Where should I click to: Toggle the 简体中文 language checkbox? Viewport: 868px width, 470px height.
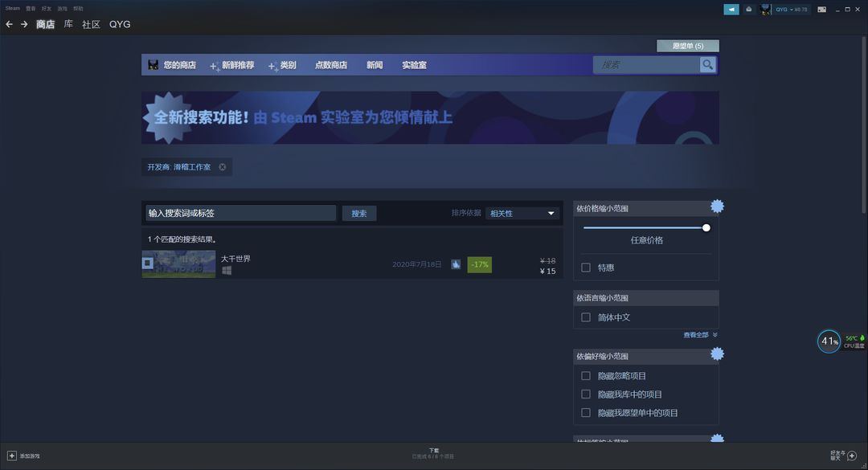586,317
